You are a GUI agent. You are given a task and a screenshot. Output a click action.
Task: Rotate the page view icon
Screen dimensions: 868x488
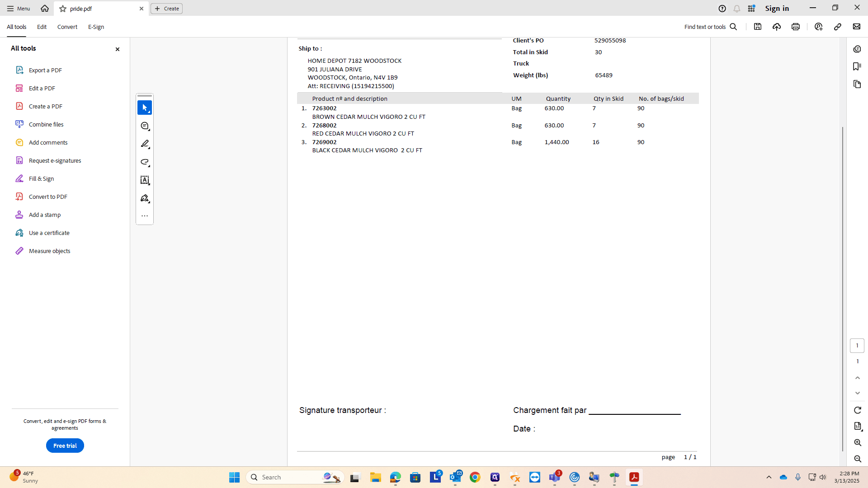click(x=858, y=410)
